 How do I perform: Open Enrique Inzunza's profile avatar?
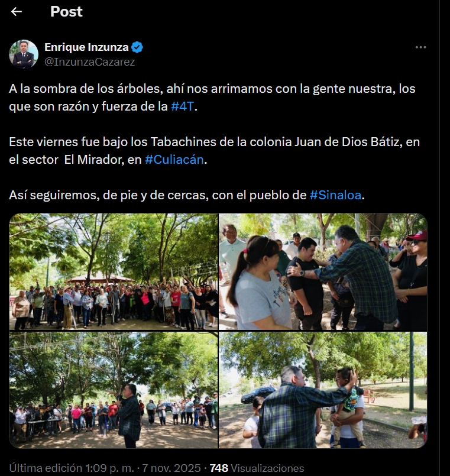coord(24,54)
